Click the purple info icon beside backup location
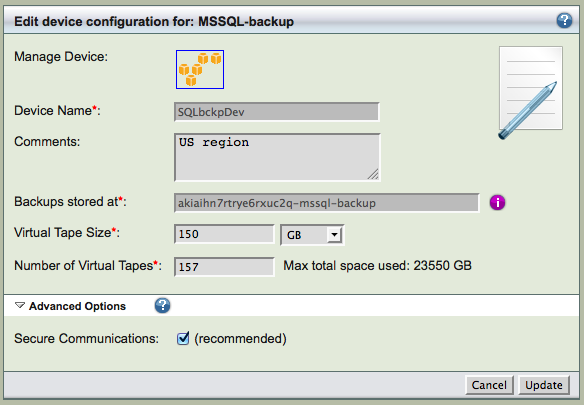Image resolution: width=584 pixels, height=405 pixels. 497,203
